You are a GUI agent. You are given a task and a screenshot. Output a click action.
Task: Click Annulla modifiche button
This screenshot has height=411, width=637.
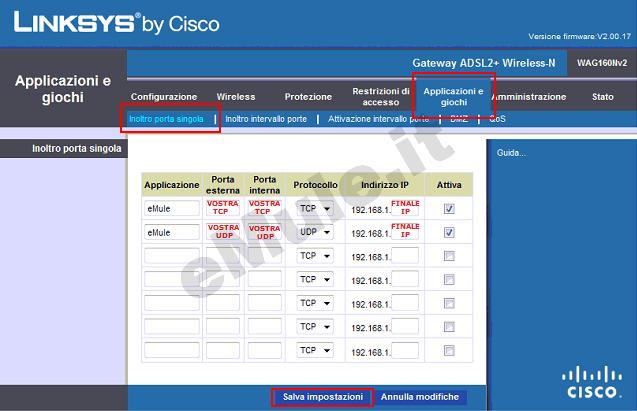tap(420, 397)
